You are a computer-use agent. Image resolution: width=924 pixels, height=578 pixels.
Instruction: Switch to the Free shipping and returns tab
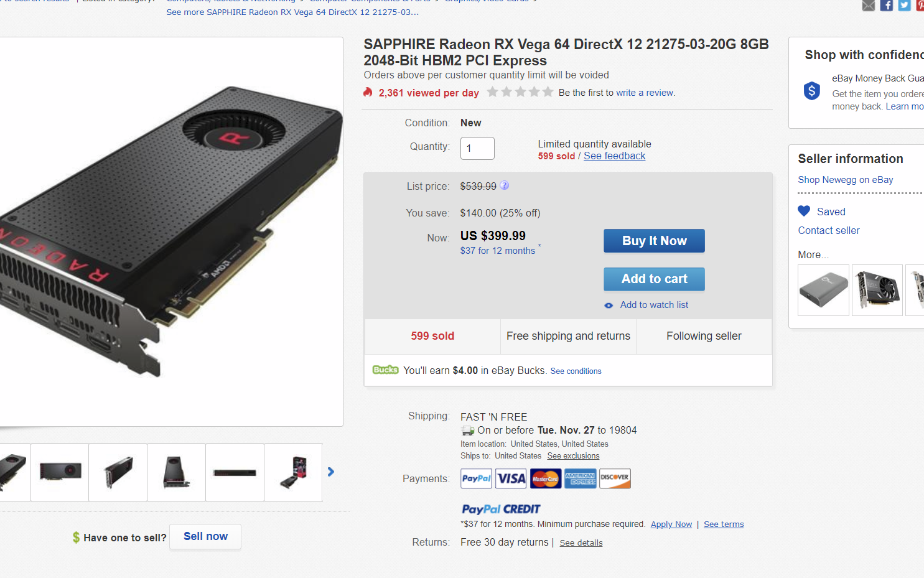click(568, 336)
